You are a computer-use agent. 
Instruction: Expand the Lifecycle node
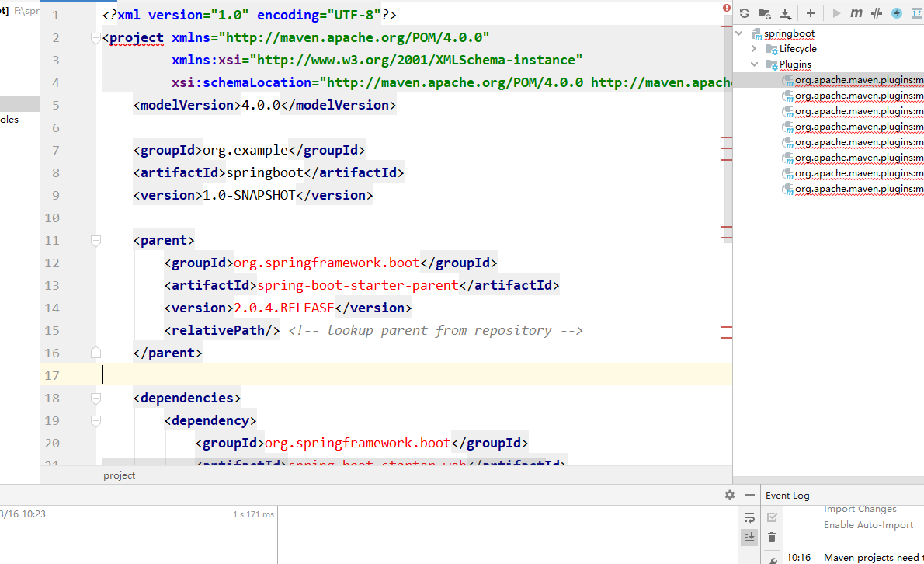754,49
